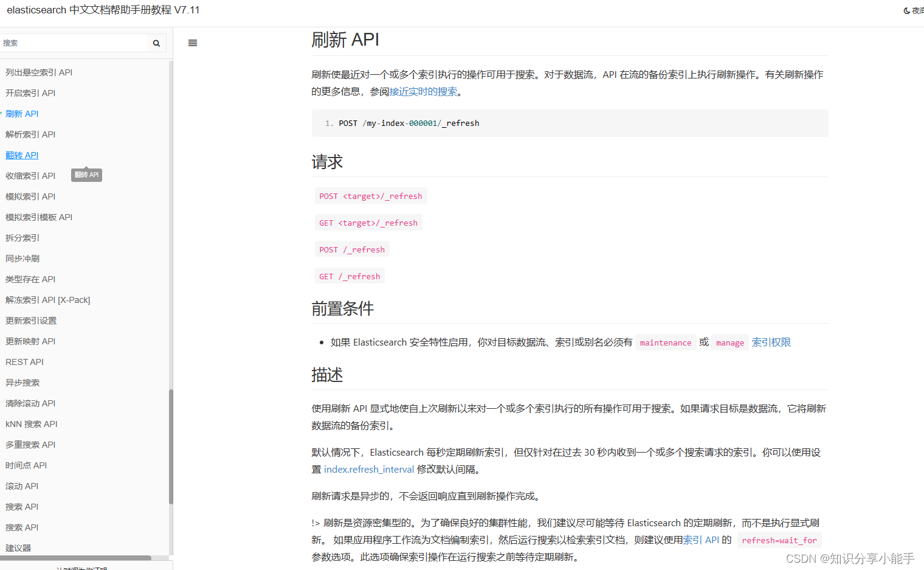Click the sidebar vertical scrollbar thumb
This screenshot has width=924, height=570.
(171, 447)
